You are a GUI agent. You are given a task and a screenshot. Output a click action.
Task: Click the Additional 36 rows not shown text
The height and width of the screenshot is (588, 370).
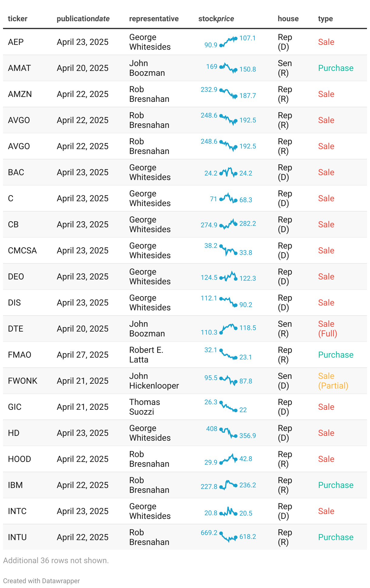point(56,560)
